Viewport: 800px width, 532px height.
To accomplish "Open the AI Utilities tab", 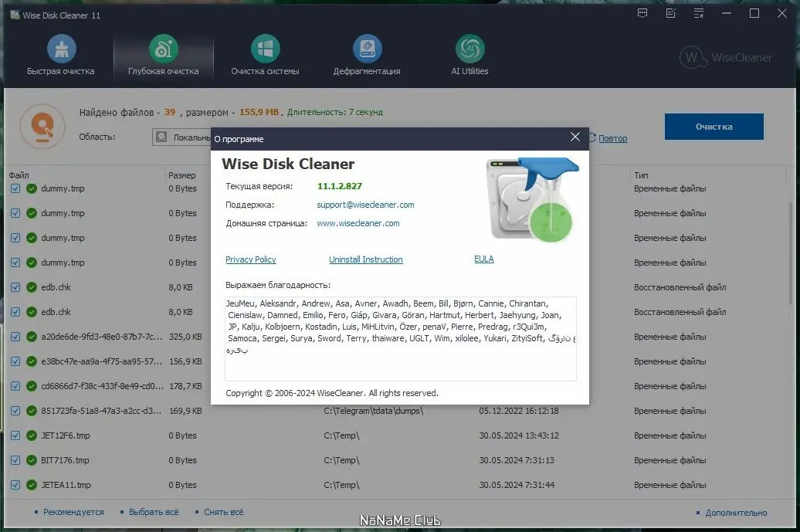I will [469, 56].
